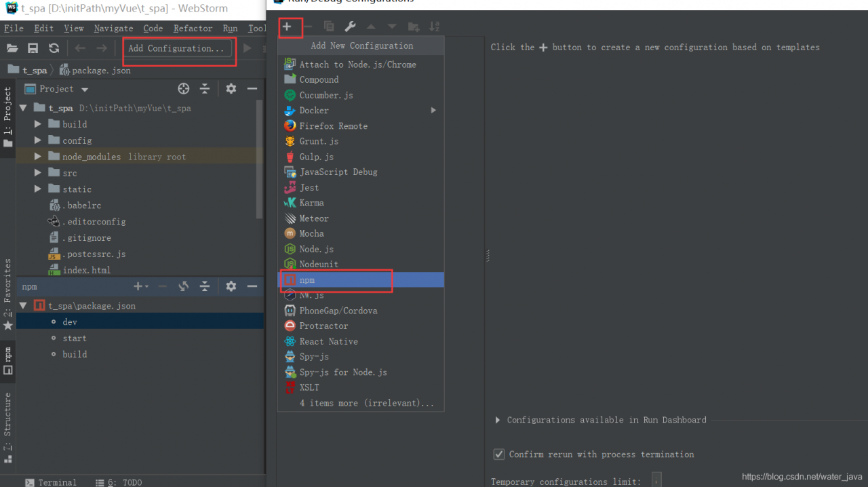Collapse the t_spa root project node
Screen dimensions: 868x487
click(x=22, y=108)
